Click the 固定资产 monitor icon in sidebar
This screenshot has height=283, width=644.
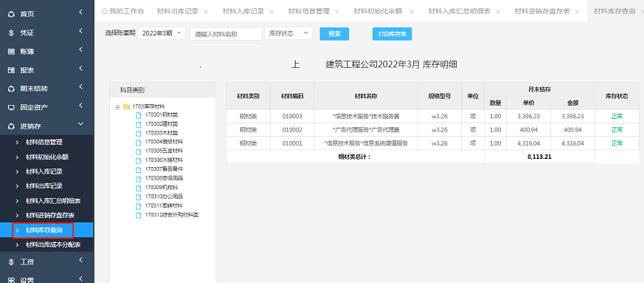[12, 107]
